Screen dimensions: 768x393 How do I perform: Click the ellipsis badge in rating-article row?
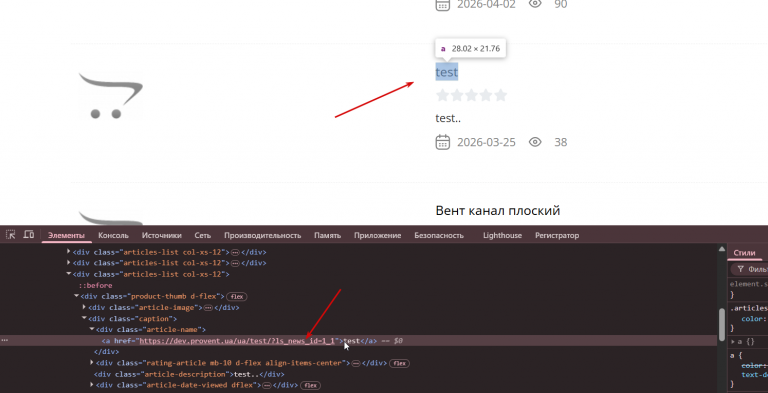[x=356, y=363]
